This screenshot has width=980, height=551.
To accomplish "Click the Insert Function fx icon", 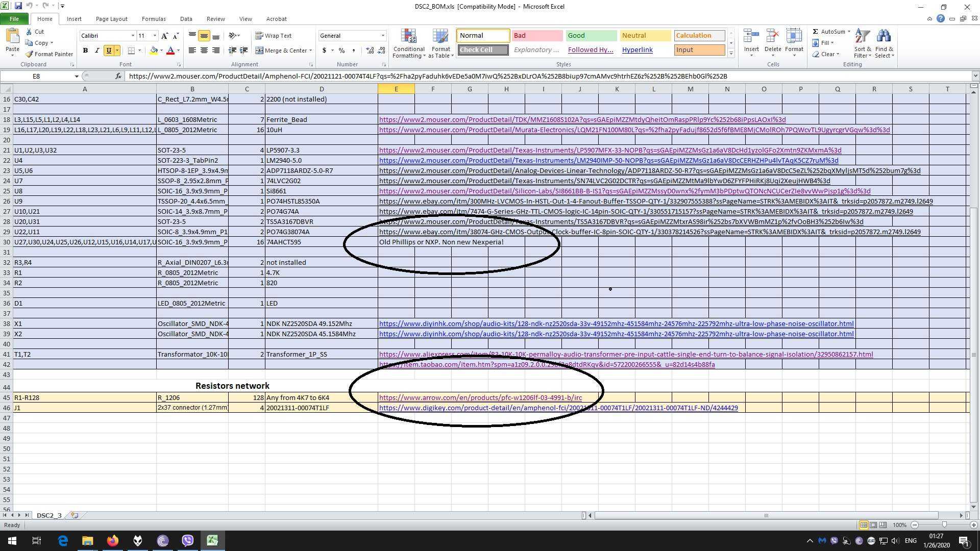I will tap(118, 76).
